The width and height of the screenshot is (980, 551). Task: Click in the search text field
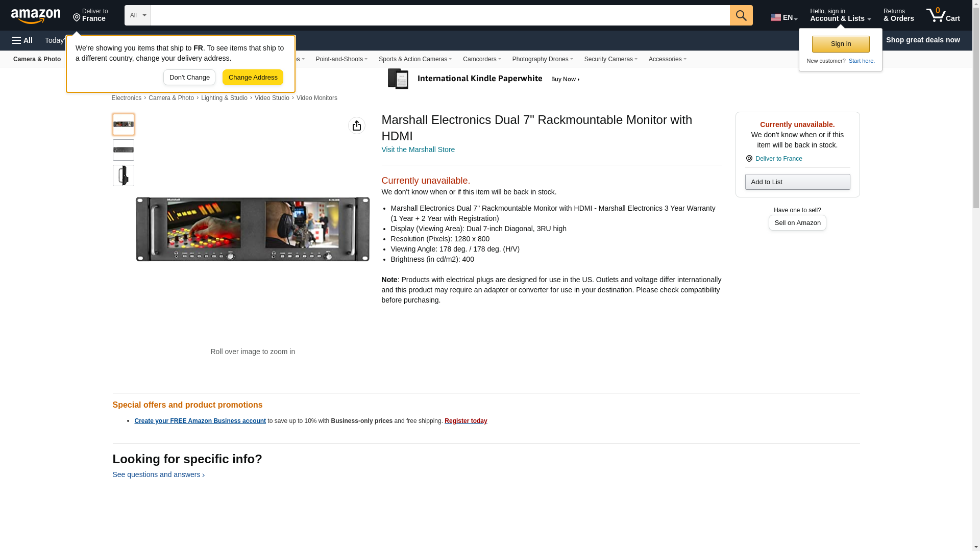click(x=439, y=15)
